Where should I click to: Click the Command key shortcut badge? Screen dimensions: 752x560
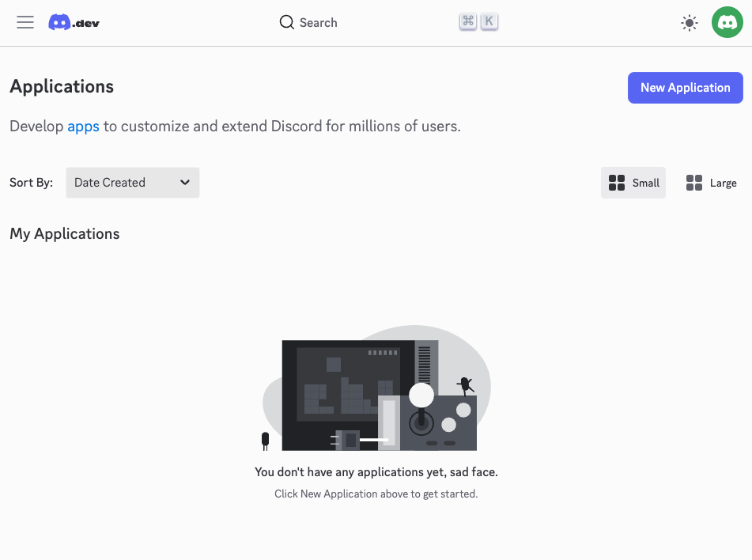click(x=468, y=22)
